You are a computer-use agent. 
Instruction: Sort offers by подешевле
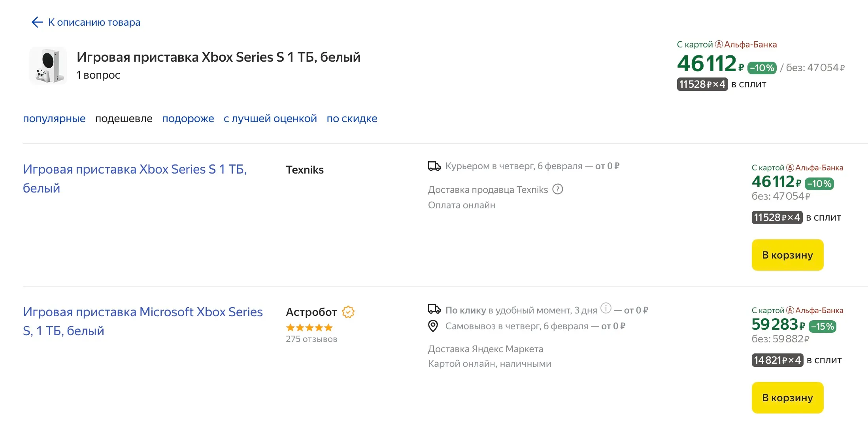pos(124,119)
